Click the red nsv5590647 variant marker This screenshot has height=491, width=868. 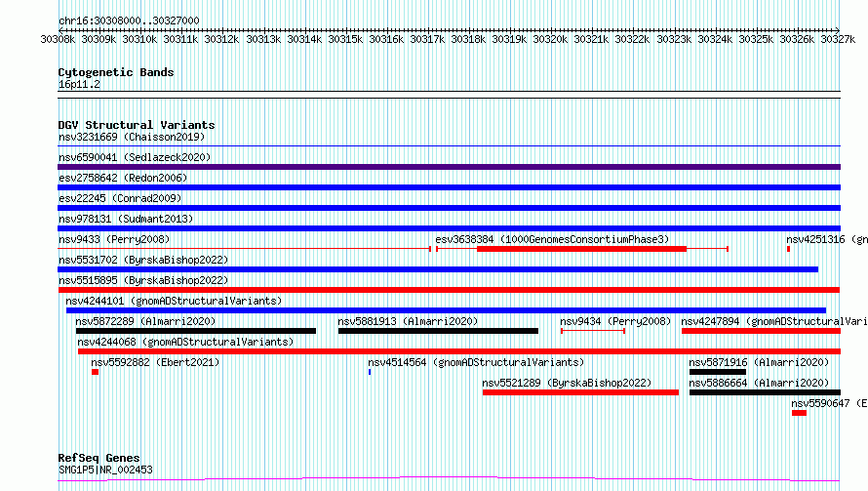tap(799, 413)
